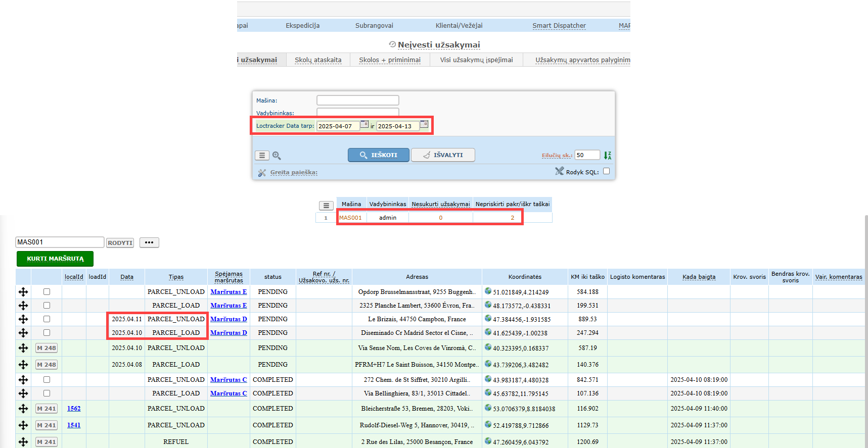Click move handle for the Évron row
This screenshot has width=868, height=448.
[23, 306]
